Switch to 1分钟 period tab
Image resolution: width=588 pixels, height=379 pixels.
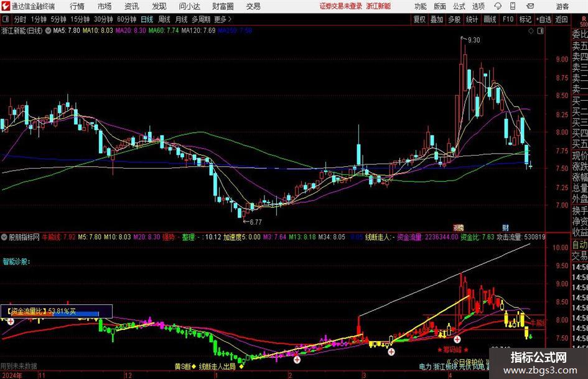tap(38, 19)
